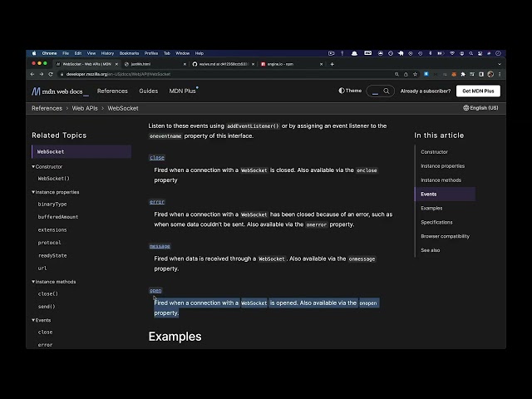This screenshot has height=399, width=532.
Task: Select bufferedAmount in the sidebar
Action: 57,217
